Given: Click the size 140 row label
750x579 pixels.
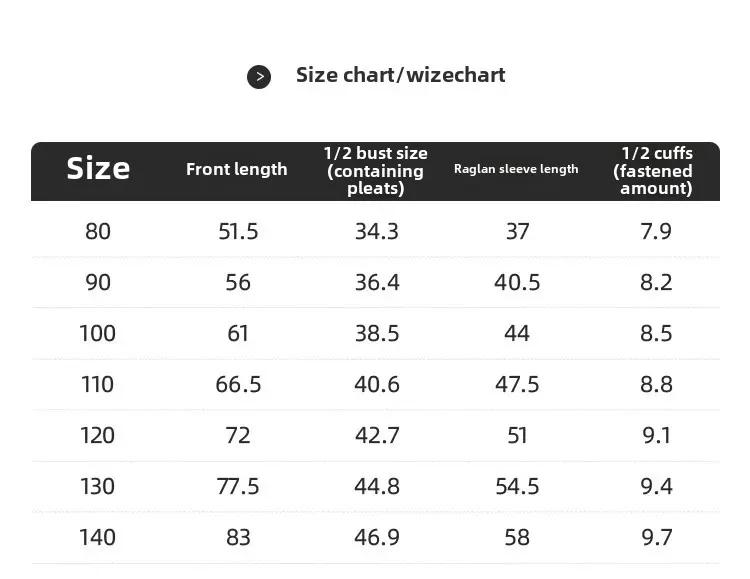Looking at the screenshot, I should click(98, 537).
